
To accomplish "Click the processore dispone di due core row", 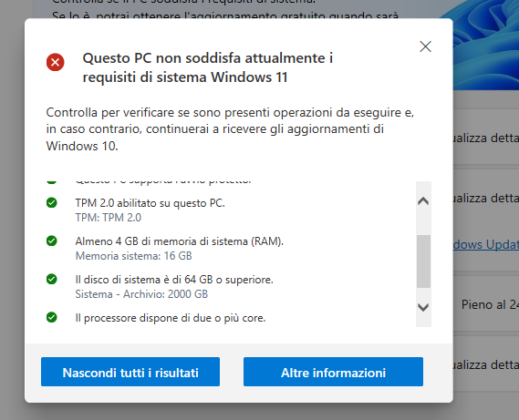I will [x=228, y=318].
